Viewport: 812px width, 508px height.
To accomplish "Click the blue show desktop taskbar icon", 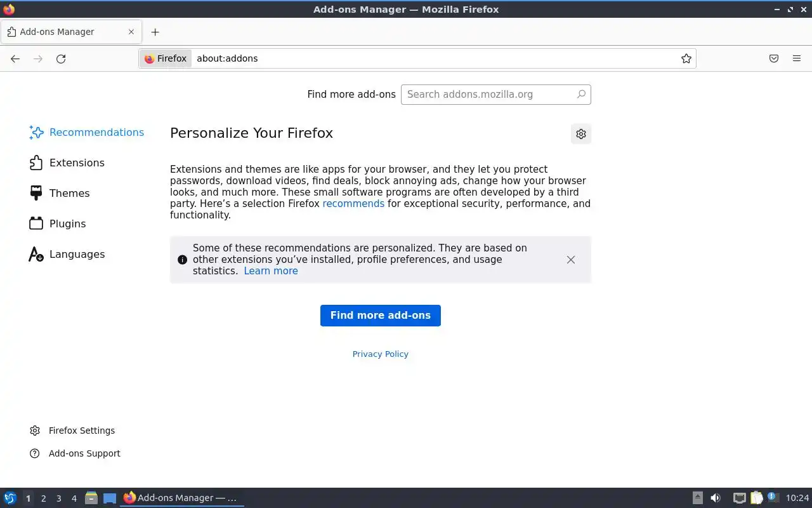I will click(x=110, y=498).
